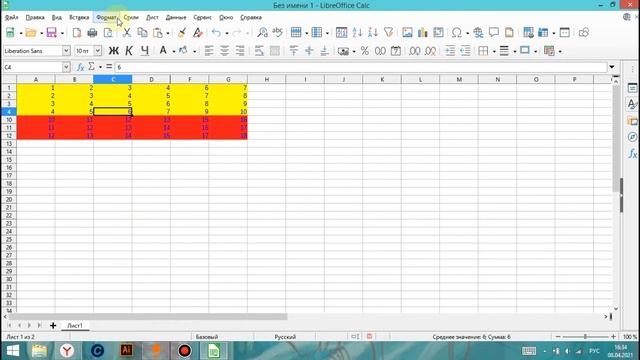
Task: Open the Save icon dropdown arrow
Action: [62, 33]
